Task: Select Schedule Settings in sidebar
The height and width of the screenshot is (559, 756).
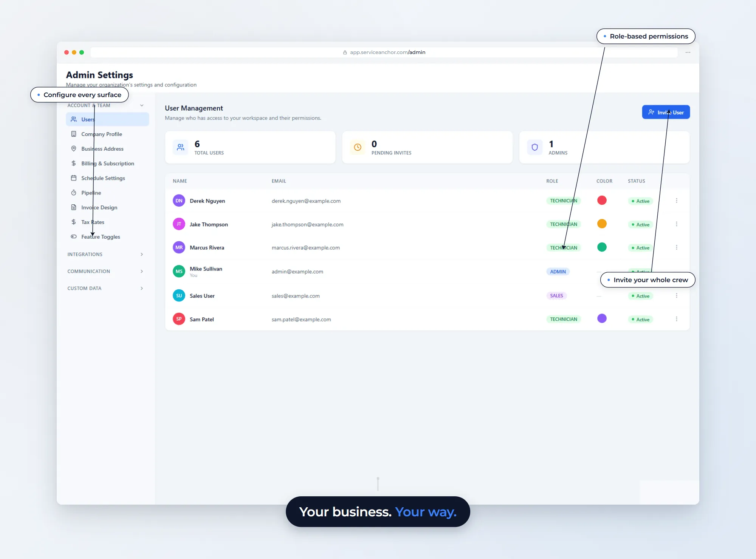Action: point(107,178)
